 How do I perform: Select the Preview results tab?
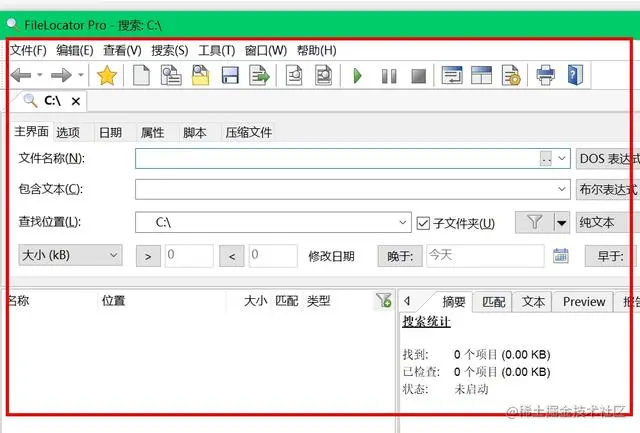coord(584,302)
